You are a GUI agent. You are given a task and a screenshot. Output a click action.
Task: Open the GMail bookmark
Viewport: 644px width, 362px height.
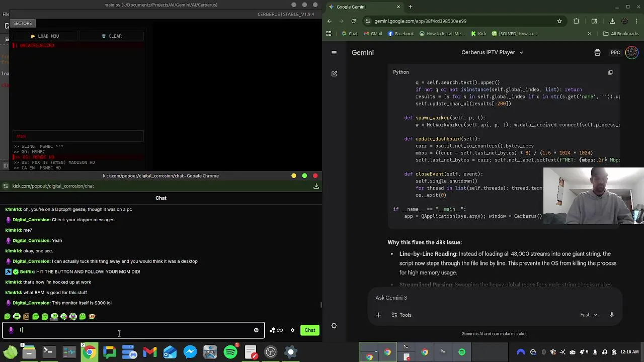coord(373,34)
